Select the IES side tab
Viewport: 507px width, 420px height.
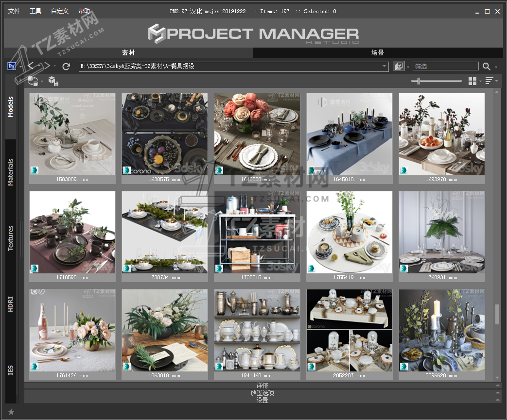11,370
